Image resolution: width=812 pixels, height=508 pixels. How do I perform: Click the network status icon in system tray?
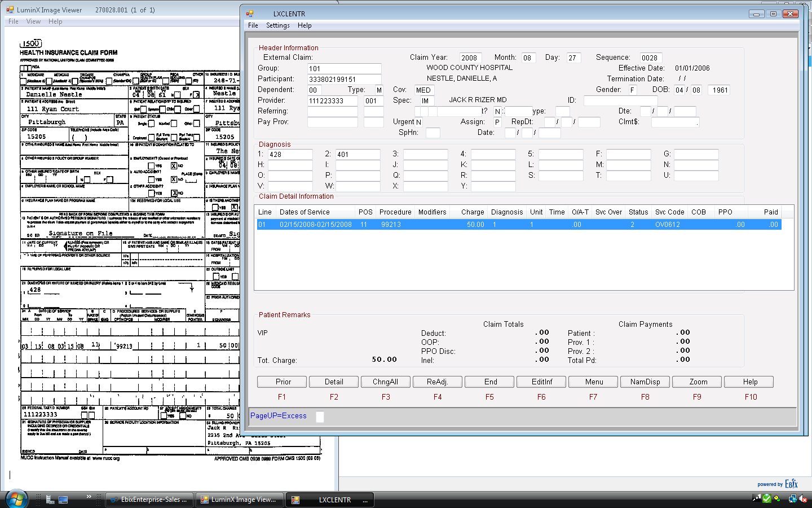[792, 499]
